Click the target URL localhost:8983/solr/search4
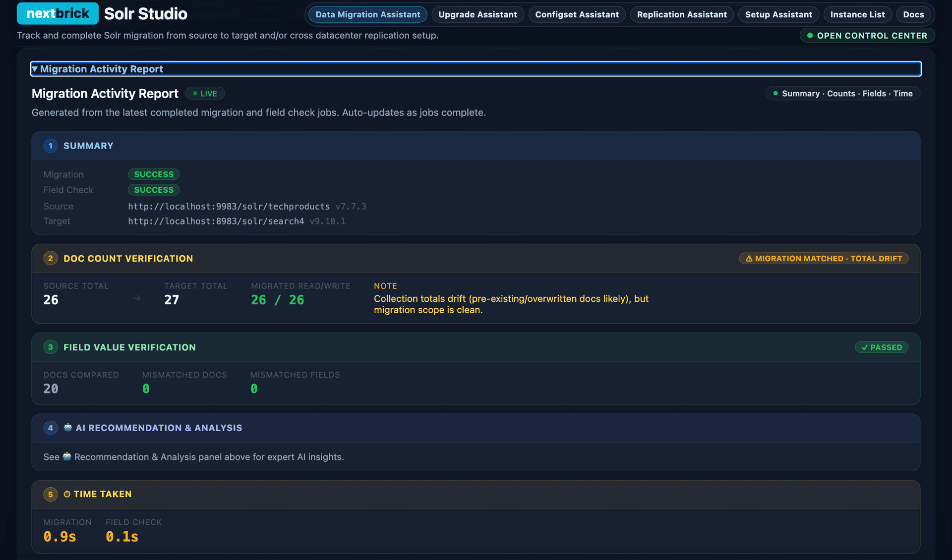This screenshot has height=560, width=952. 216,221
